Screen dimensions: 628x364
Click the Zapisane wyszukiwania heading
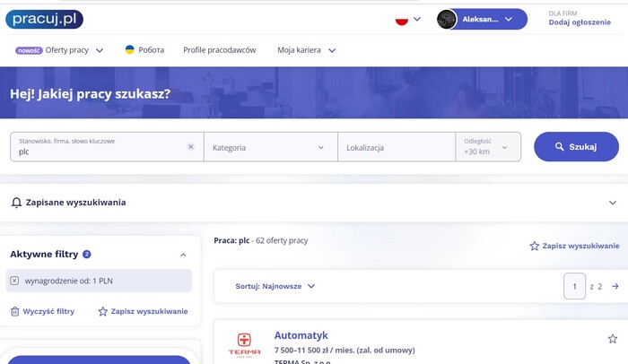coord(75,203)
